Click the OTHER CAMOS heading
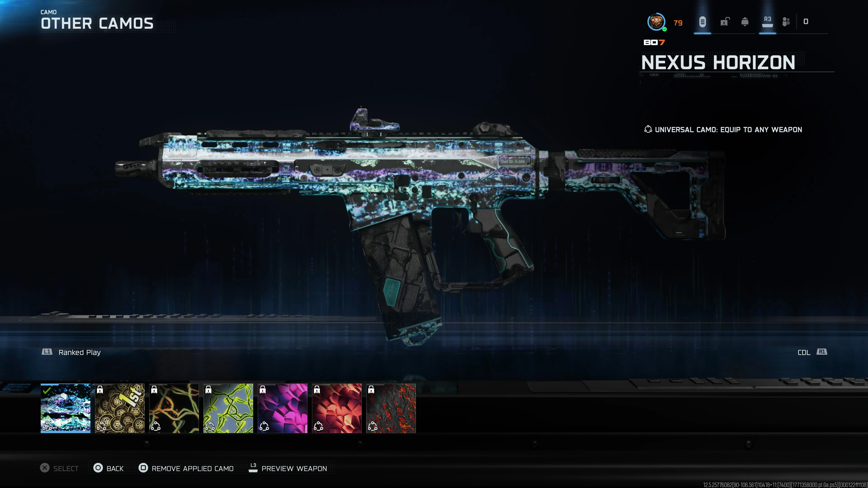 97,23
